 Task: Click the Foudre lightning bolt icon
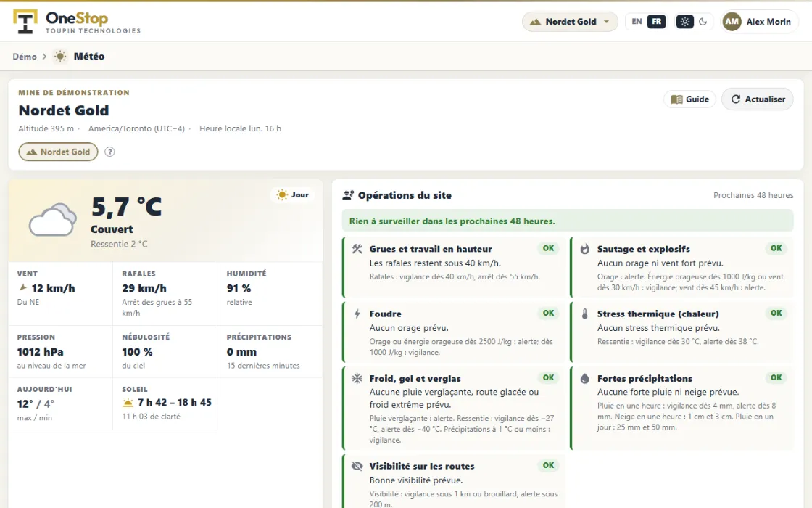click(357, 314)
